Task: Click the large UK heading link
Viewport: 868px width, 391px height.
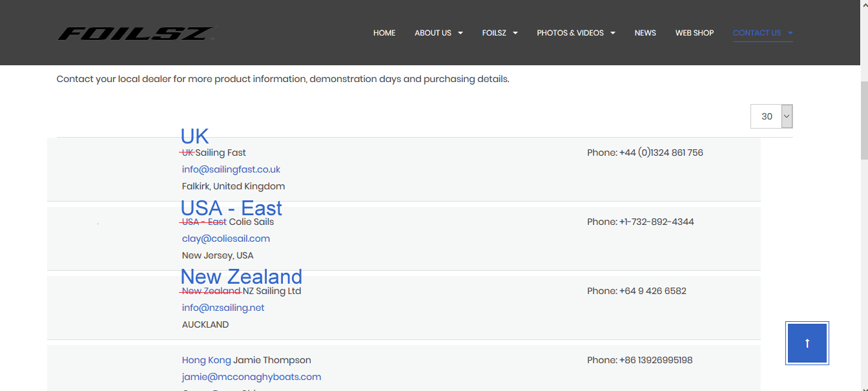Action: click(194, 136)
